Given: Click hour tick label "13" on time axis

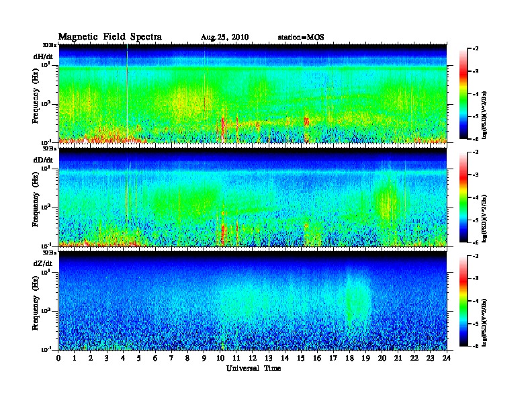Looking at the screenshot, I should 269,358.
